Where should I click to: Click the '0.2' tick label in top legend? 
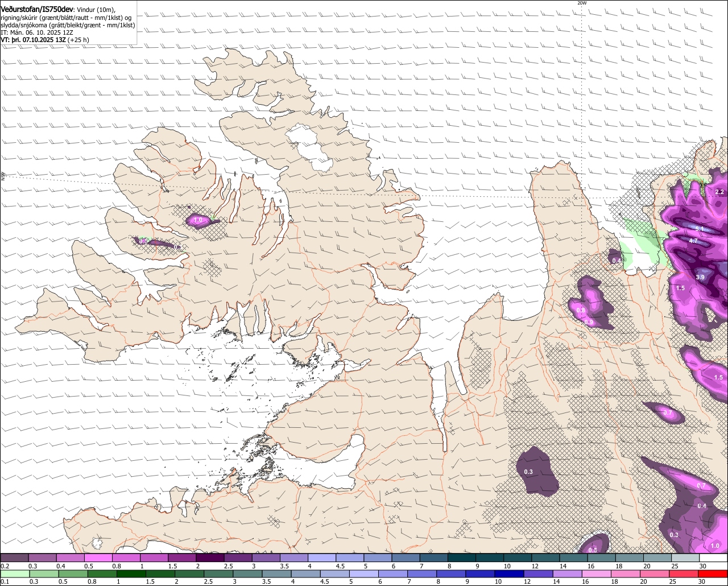pyautogui.click(x=5, y=566)
